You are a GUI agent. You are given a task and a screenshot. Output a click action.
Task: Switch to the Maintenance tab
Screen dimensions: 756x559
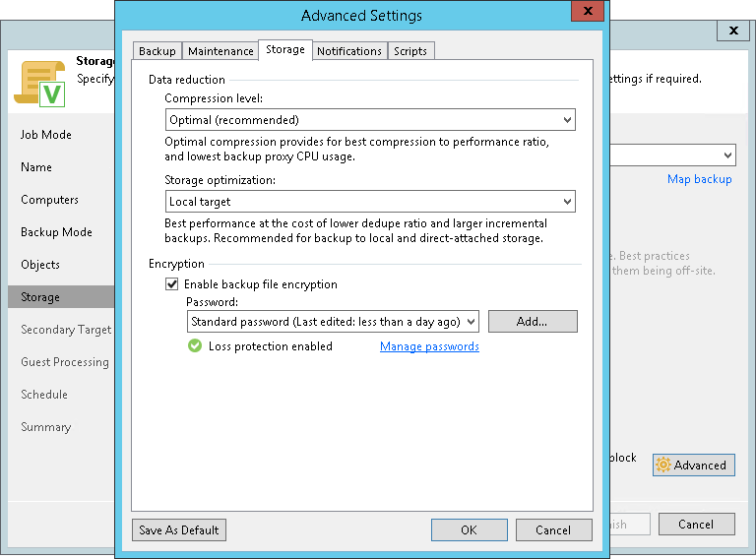[x=220, y=51]
